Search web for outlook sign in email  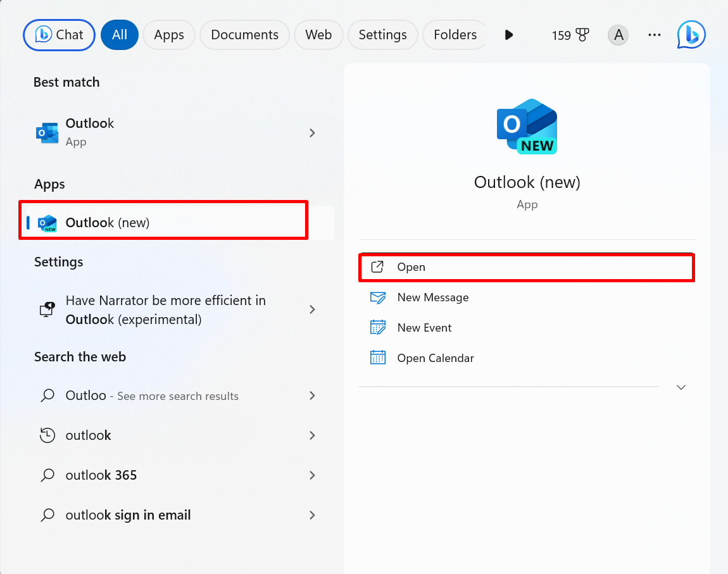pos(177,515)
